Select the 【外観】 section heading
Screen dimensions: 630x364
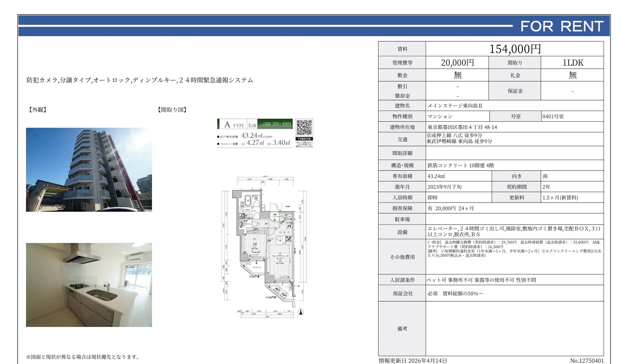pos(38,110)
